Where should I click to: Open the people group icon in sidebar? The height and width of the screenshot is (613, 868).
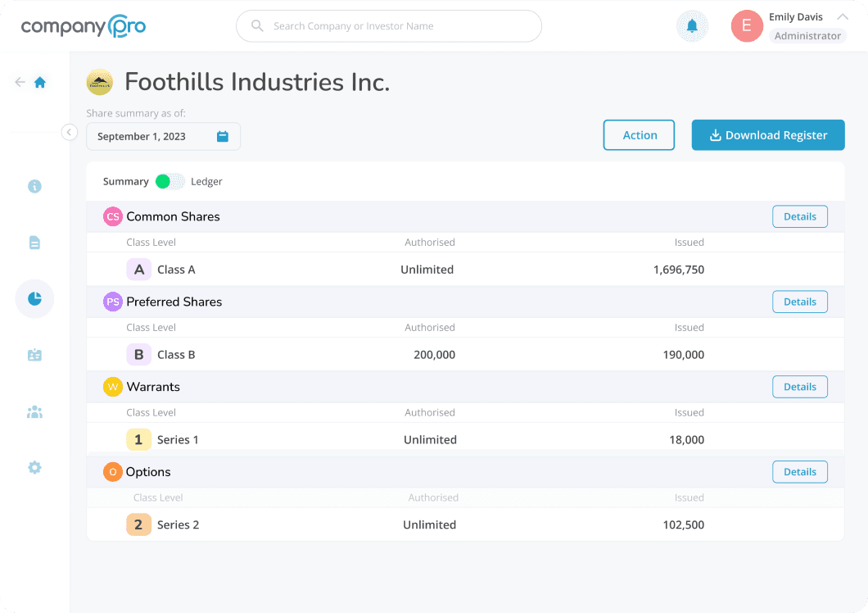point(34,412)
